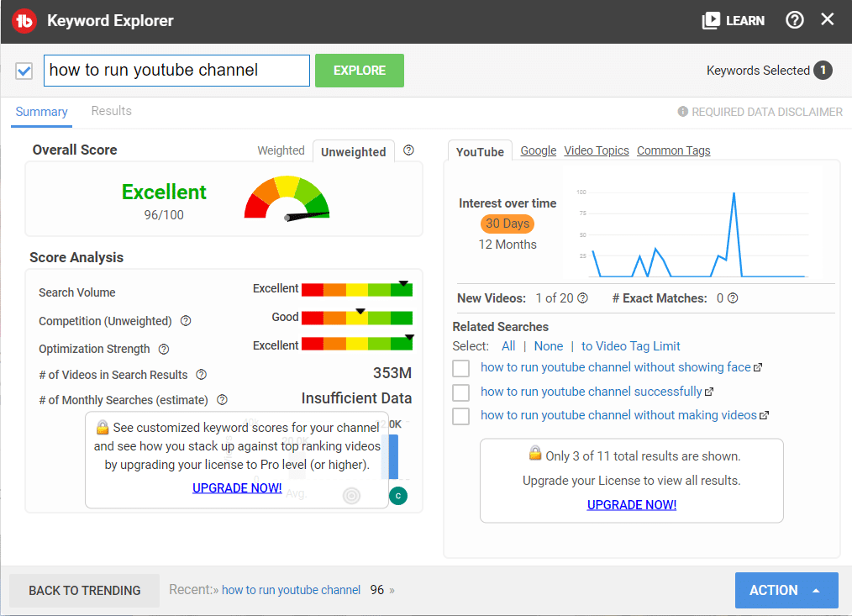Click the keyword search input field

[176, 71]
